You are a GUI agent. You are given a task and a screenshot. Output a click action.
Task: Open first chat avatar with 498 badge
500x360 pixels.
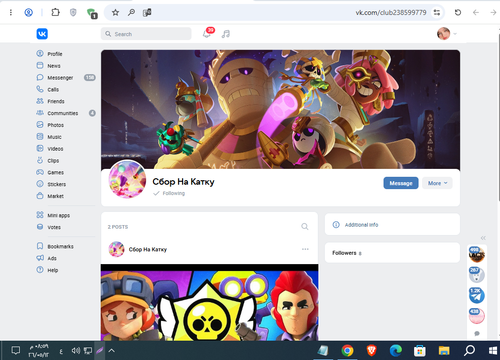coord(477,255)
